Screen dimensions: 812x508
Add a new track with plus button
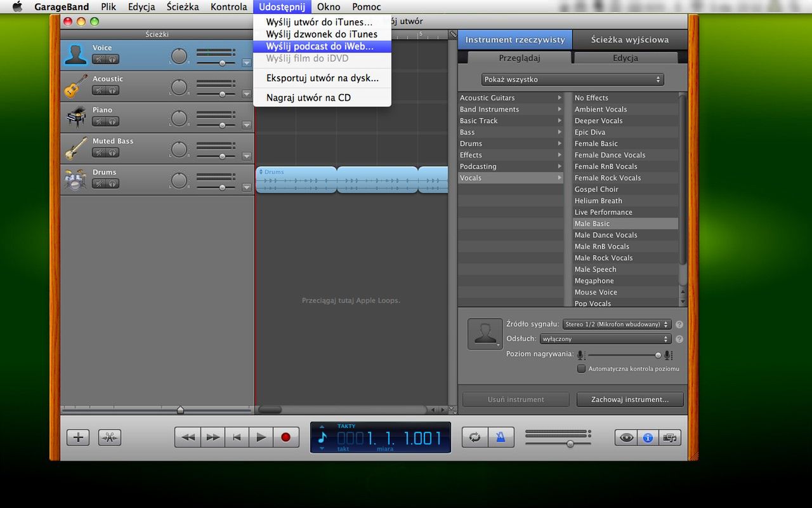[78, 437]
